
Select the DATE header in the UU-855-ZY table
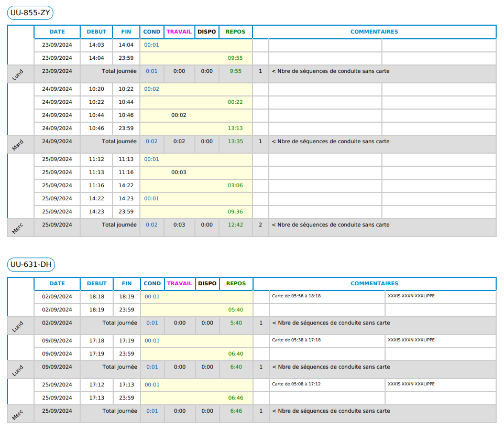coord(57,32)
